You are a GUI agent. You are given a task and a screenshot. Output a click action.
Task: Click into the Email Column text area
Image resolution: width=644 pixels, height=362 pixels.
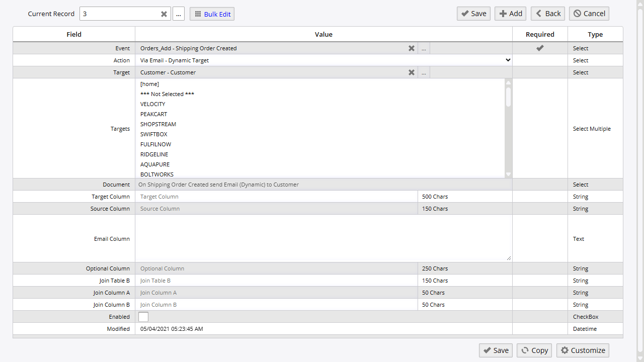point(323,238)
